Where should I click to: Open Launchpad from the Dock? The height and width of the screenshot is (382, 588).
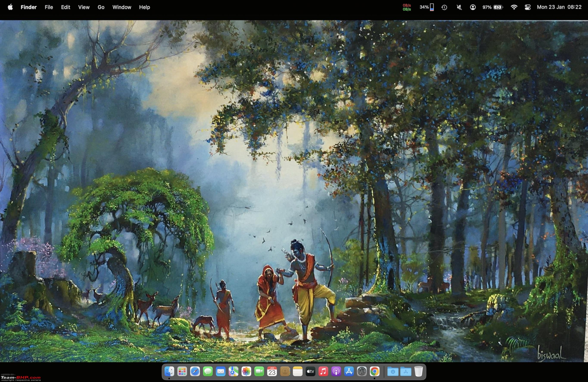pyautogui.click(x=182, y=371)
